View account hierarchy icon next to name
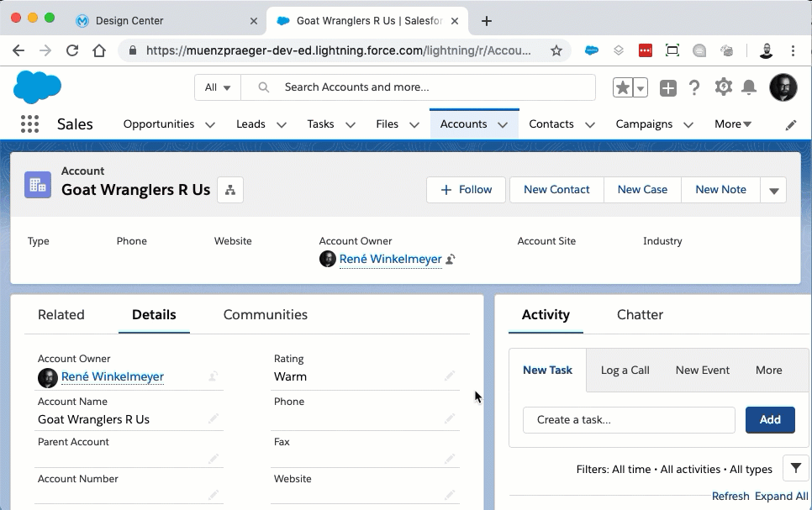The image size is (812, 510). 230,190
